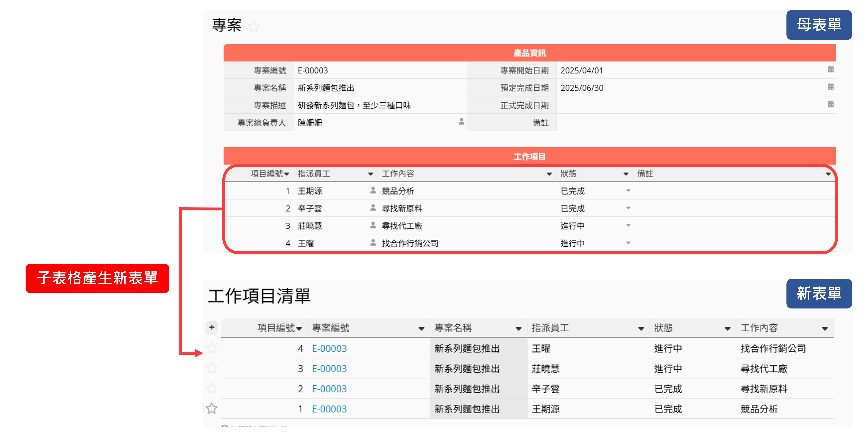This screenshot has height=441, width=868.
Task: Click 莊曉慧 cell in 工作項目清單
Action: (x=588, y=369)
